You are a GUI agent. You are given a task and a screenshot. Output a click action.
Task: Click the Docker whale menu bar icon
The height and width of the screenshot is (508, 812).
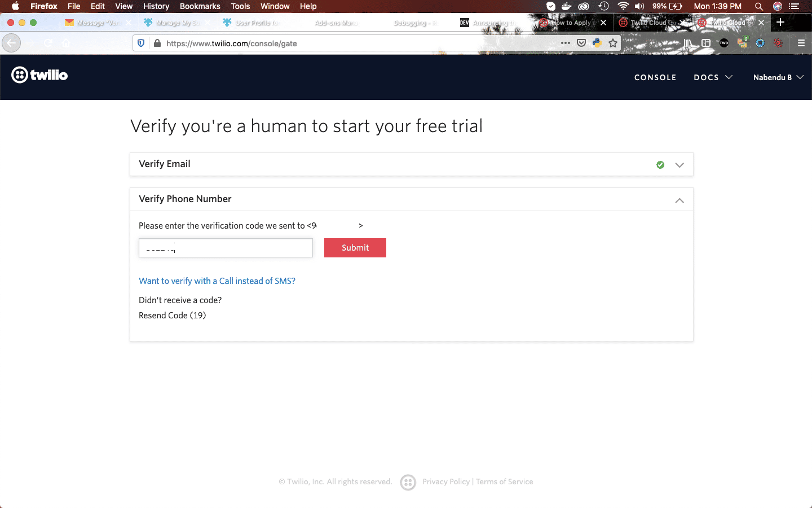[567, 6]
